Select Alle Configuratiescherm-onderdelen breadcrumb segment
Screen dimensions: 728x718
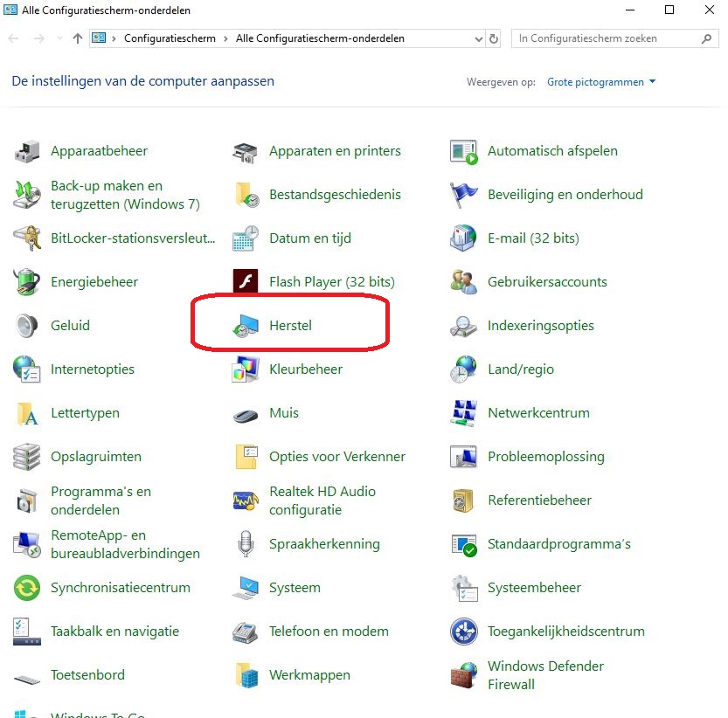point(320,39)
